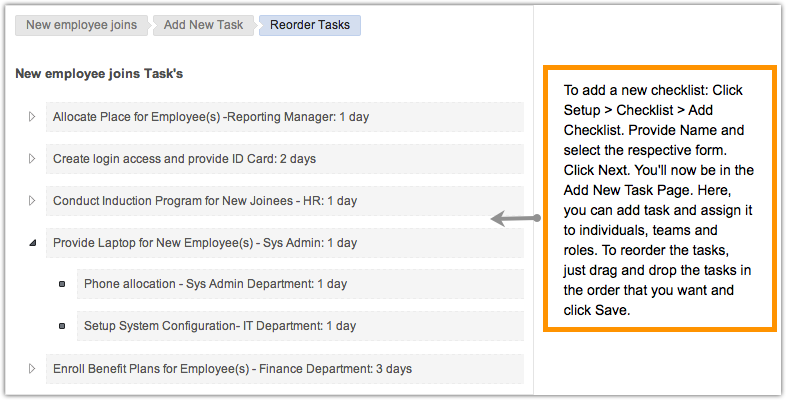
Task: Click the New employee joins Task's heading
Action: click(x=99, y=74)
